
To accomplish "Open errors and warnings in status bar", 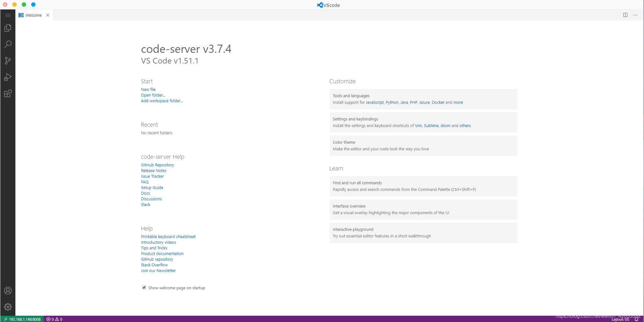I will point(54,319).
